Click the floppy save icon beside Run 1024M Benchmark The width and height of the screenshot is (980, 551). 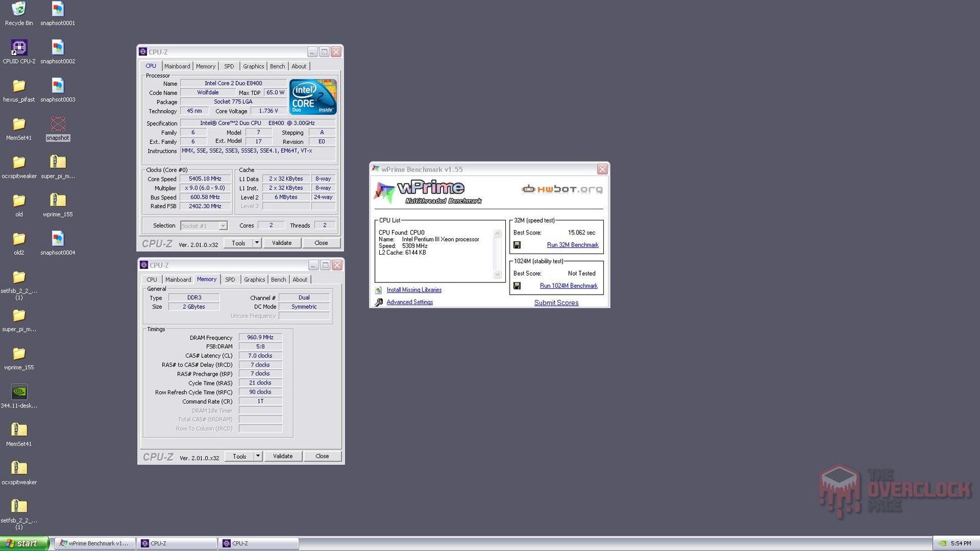pyautogui.click(x=518, y=285)
